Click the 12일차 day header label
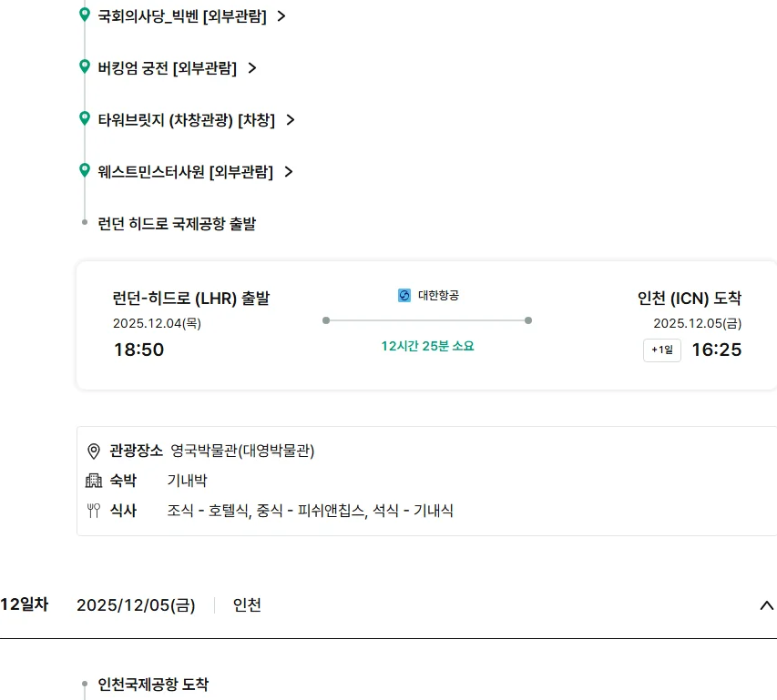The image size is (777, 700). tap(25, 604)
